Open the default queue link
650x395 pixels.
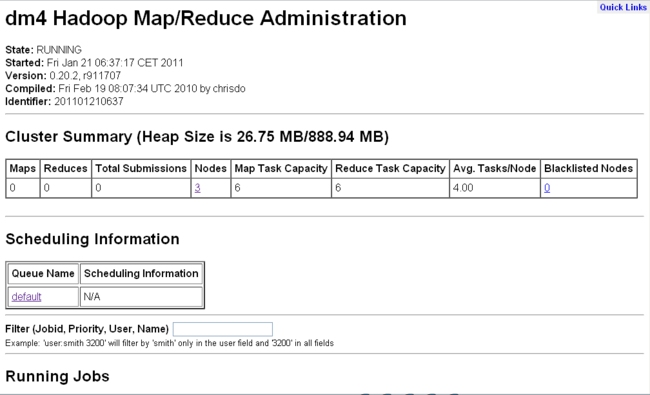click(x=26, y=296)
